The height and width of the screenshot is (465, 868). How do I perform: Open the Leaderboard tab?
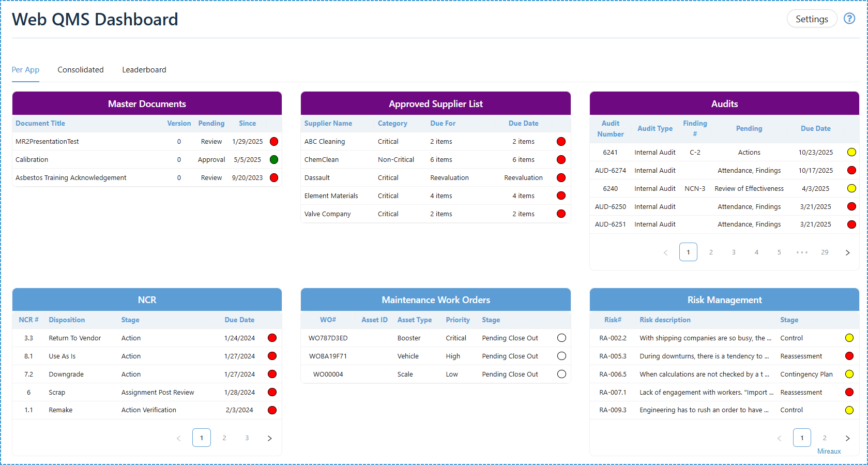click(144, 70)
